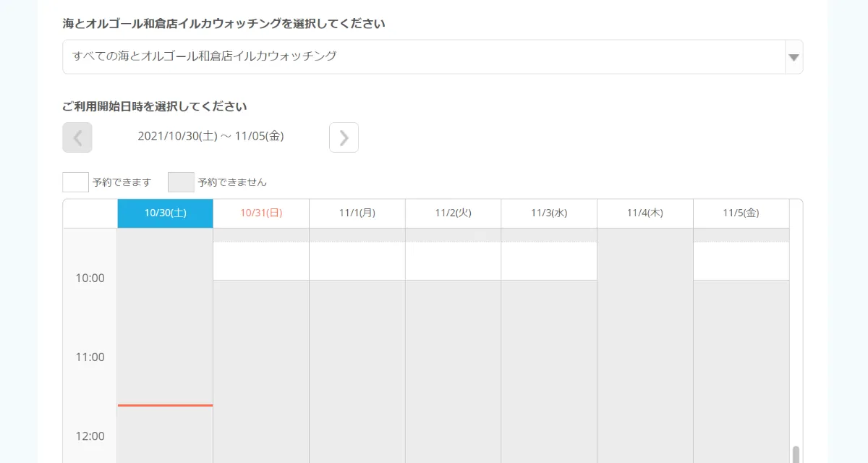This screenshot has height=463, width=868.
Task: Click the orange current time line
Action: [165, 407]
